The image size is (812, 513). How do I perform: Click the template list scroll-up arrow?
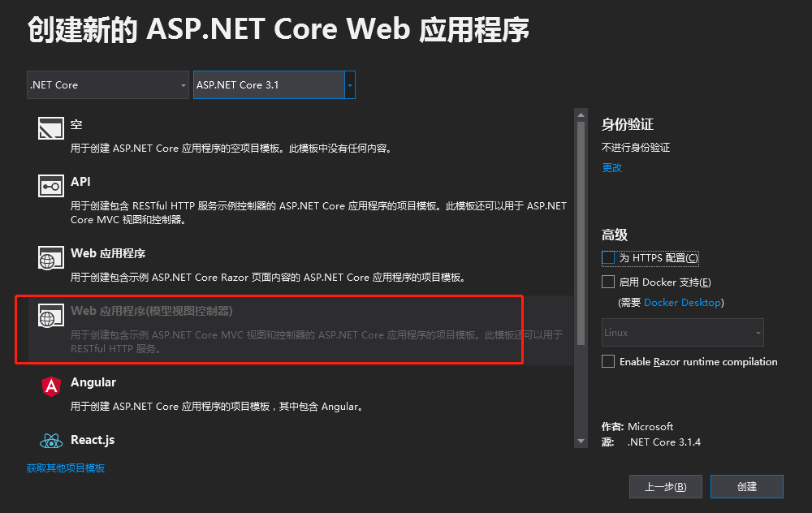coord(581,115)
